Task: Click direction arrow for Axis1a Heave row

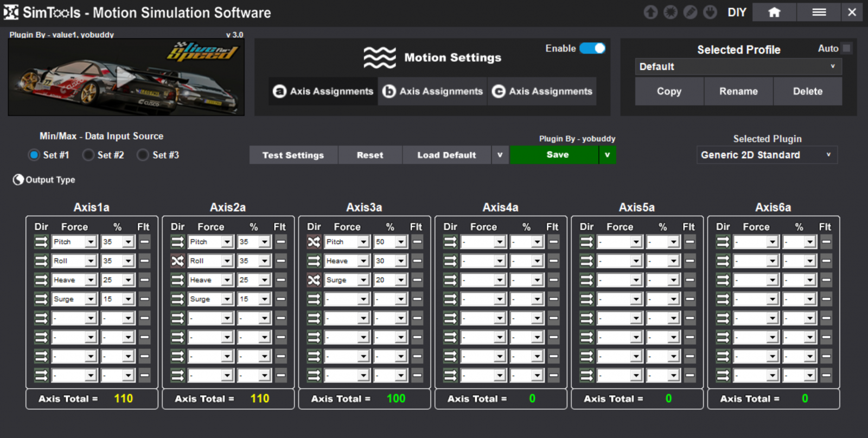Action: (x=41, y=280)
